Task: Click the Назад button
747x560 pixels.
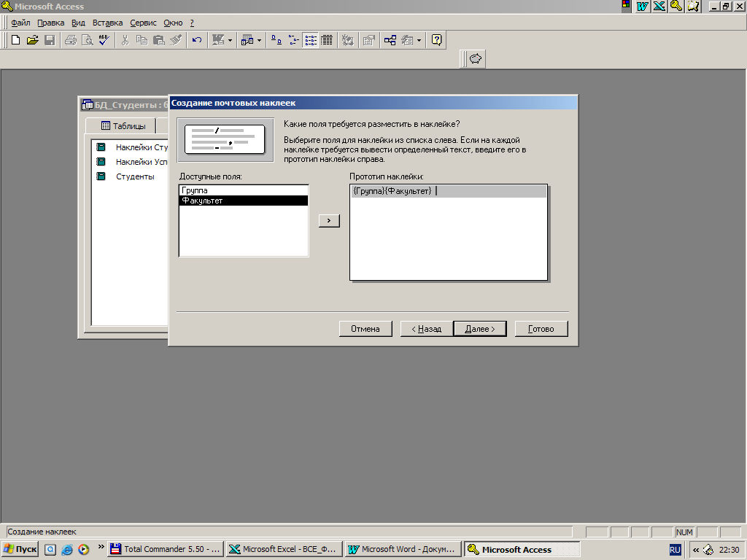Action: click(426, 329)
